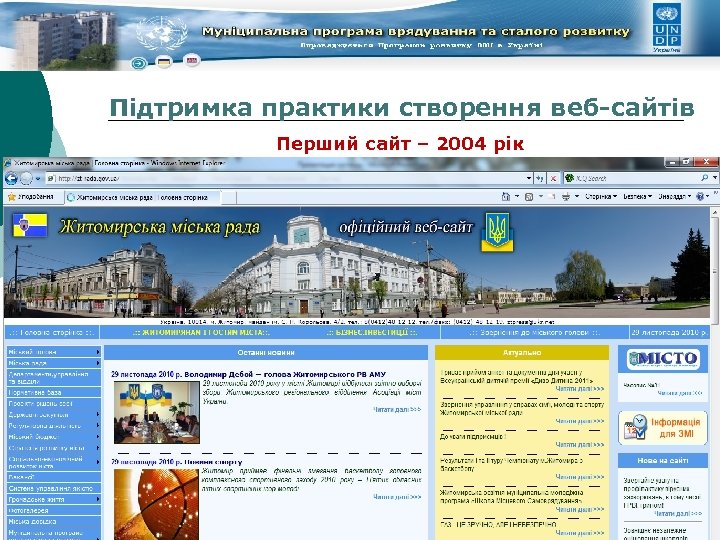Click the basketball news thumbnail
This screenshot has width=720, height=540.
pos(157,504)
